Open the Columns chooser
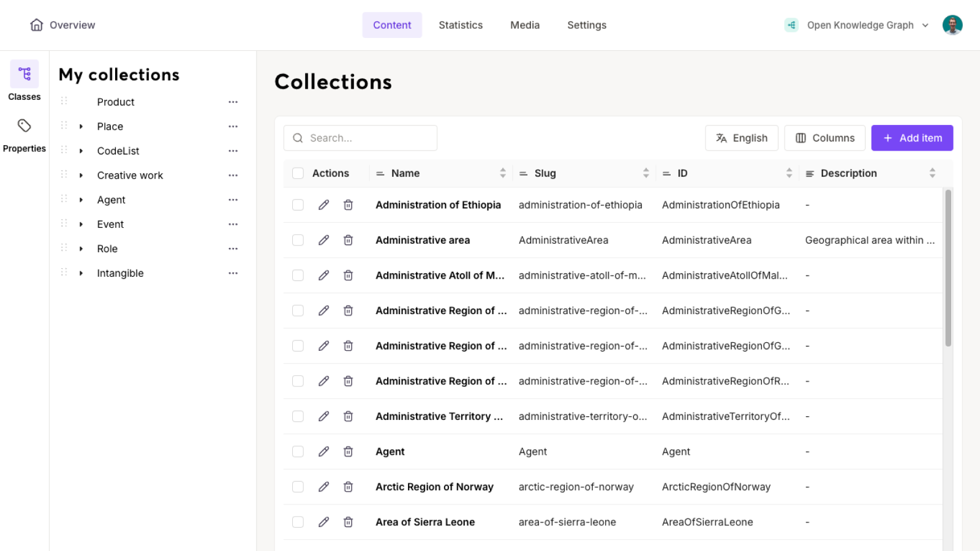Viewport: 980px width, 551px height. tap(824, 138)
